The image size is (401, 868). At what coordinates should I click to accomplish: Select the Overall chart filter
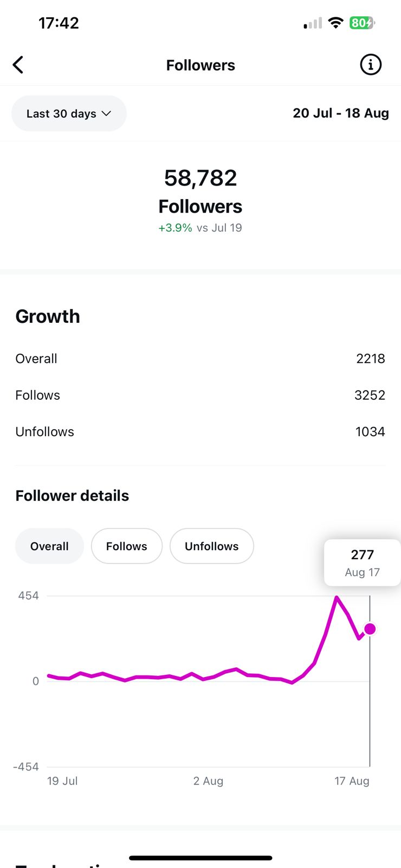coord(49,546)
